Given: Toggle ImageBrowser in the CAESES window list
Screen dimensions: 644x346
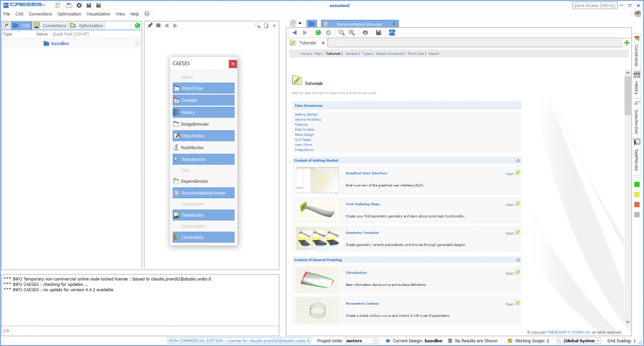Looking at the screenshot, I should coord(203,124).
